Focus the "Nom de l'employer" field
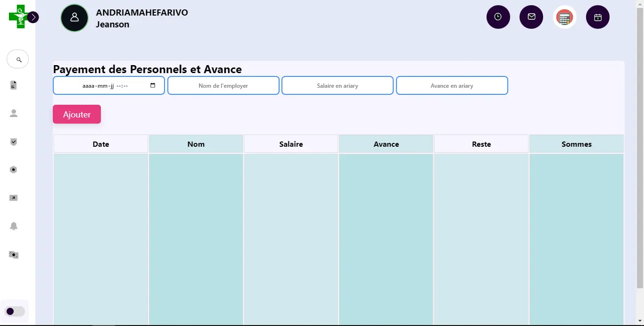The image size is (644, 326). pyautogui.click(x=223, y=86)
